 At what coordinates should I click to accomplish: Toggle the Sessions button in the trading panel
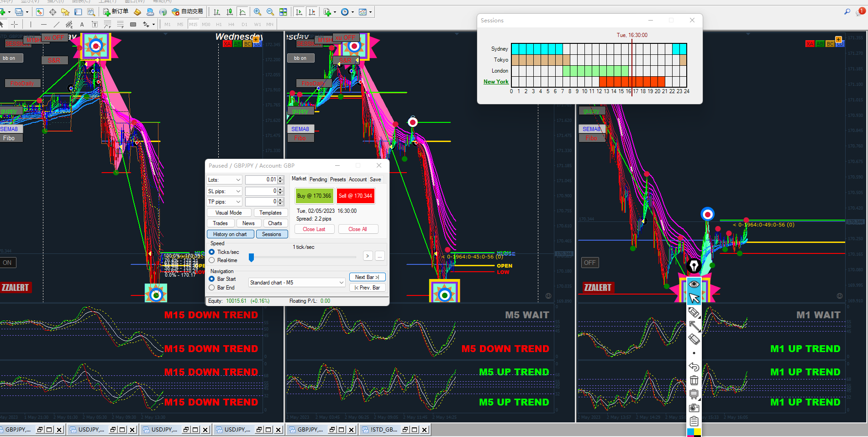tap(272, 234)
